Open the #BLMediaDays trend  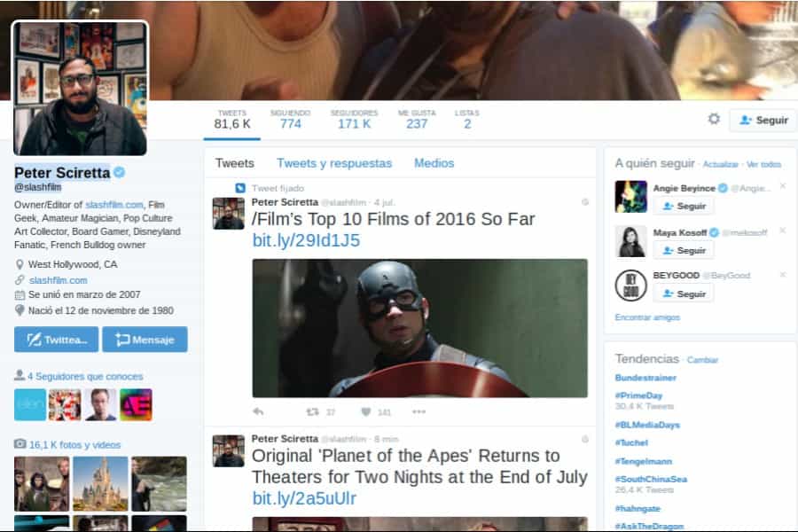pyautogui.click(x=647, y=425)
